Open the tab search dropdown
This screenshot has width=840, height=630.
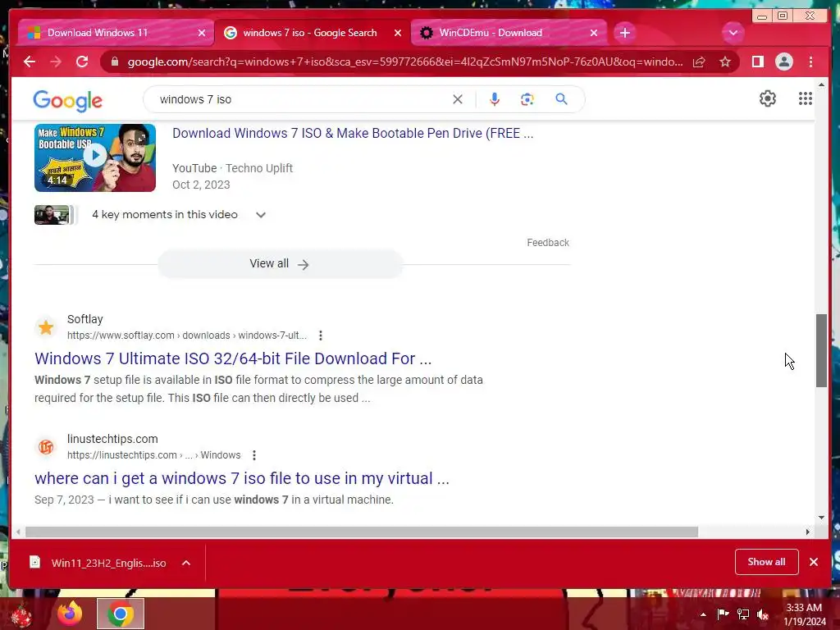(x=733, y=33)
